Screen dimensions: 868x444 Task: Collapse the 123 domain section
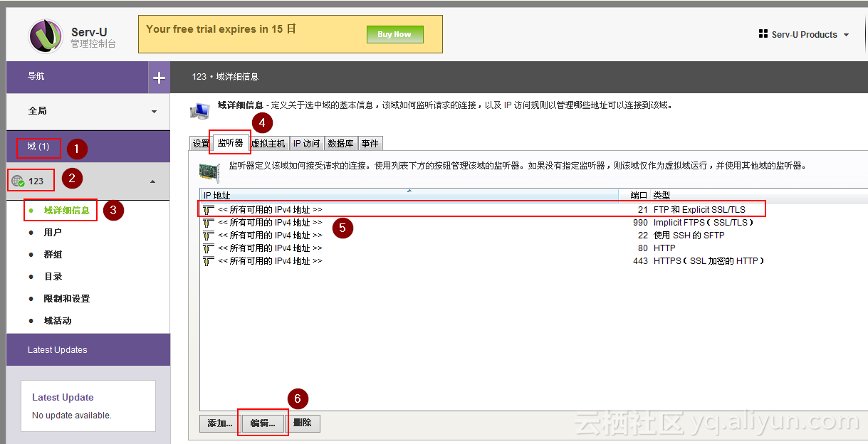click(x=152, y=181)
